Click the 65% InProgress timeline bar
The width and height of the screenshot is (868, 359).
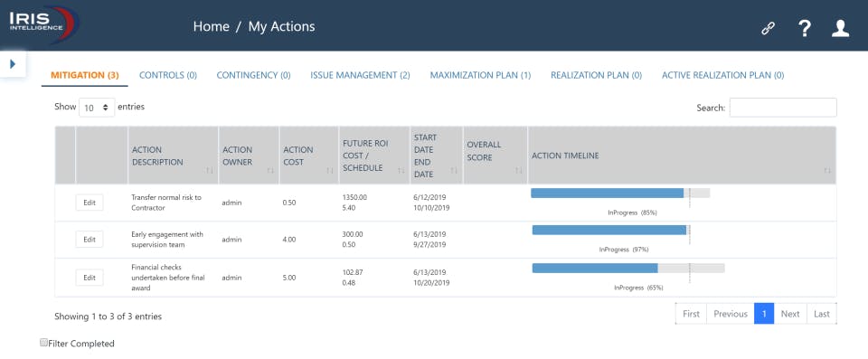[x=628, y=269]
